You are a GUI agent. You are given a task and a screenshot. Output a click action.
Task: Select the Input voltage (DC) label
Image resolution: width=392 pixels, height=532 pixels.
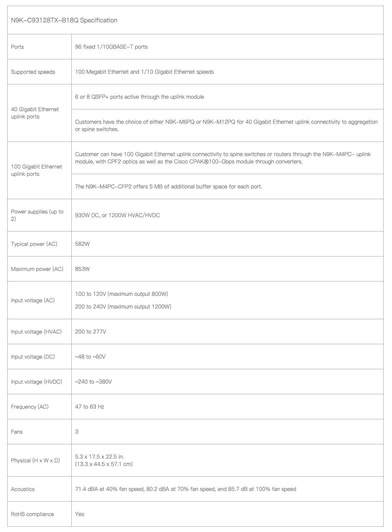click(x=33, y=357)
